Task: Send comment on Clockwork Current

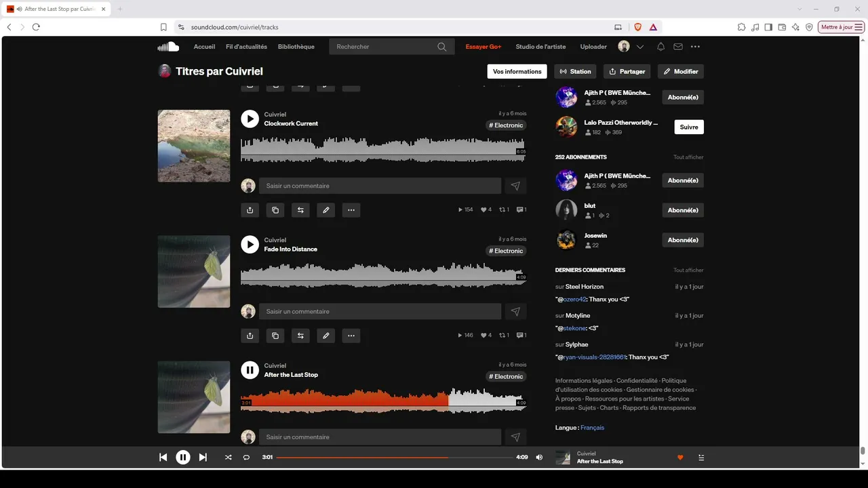Action: point(515,186)
